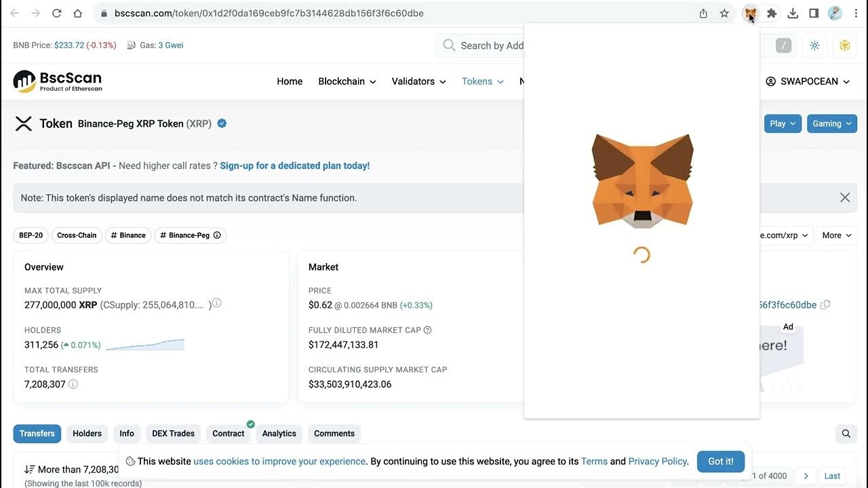Open the SWAPOCEAN account dropdown

click(808, 81)
